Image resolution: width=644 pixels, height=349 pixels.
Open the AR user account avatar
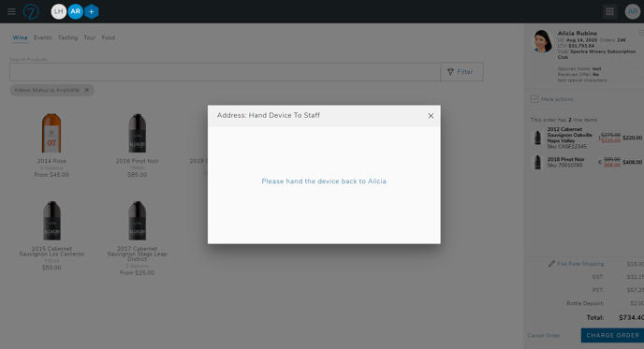[633, 11]
